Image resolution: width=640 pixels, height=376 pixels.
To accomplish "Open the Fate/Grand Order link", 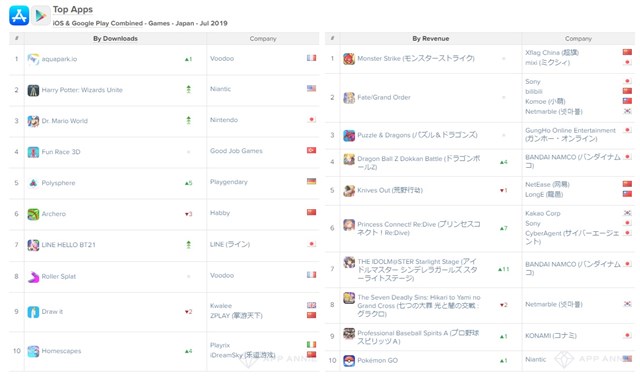I will [x=384, y=97].
